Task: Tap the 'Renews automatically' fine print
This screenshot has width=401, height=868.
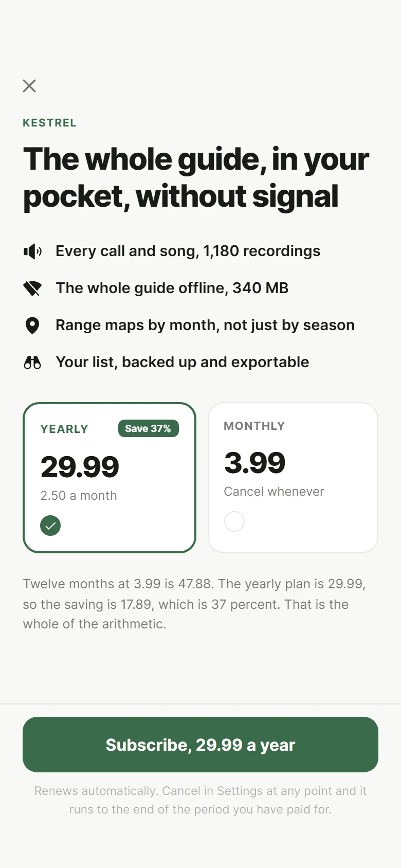Action: (x=200, y=800)
